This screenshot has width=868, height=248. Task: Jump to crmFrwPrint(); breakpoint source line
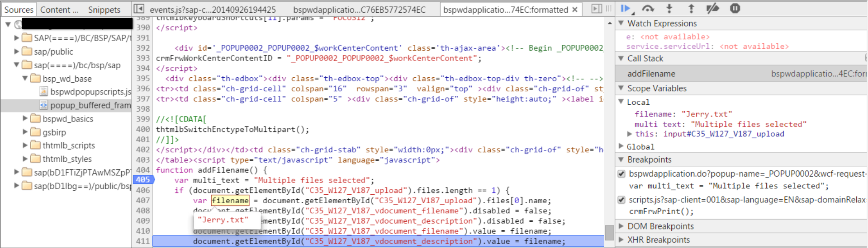661,211
